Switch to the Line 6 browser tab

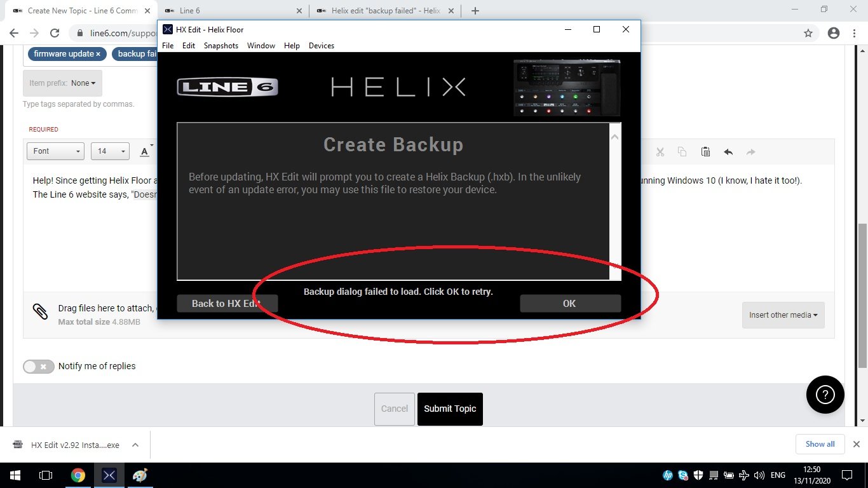233,11
